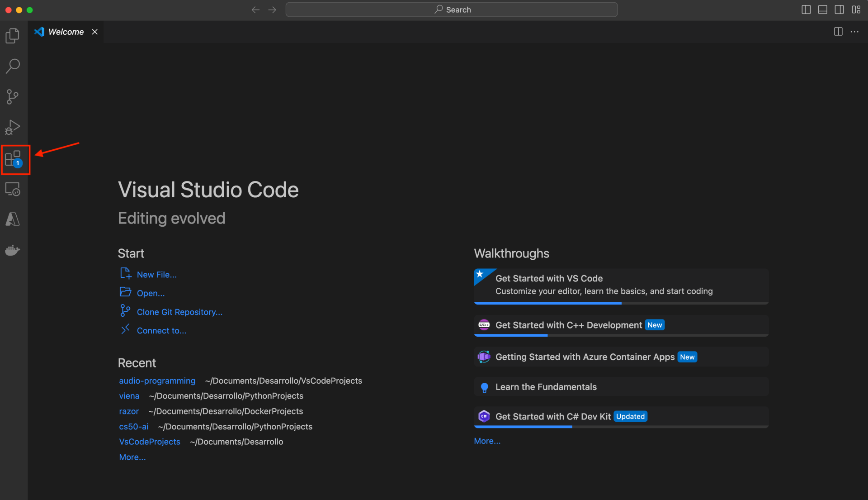Open Get Started with C++ Development walkthrough
The image size is (868, 500).
(x=621, y=326)
